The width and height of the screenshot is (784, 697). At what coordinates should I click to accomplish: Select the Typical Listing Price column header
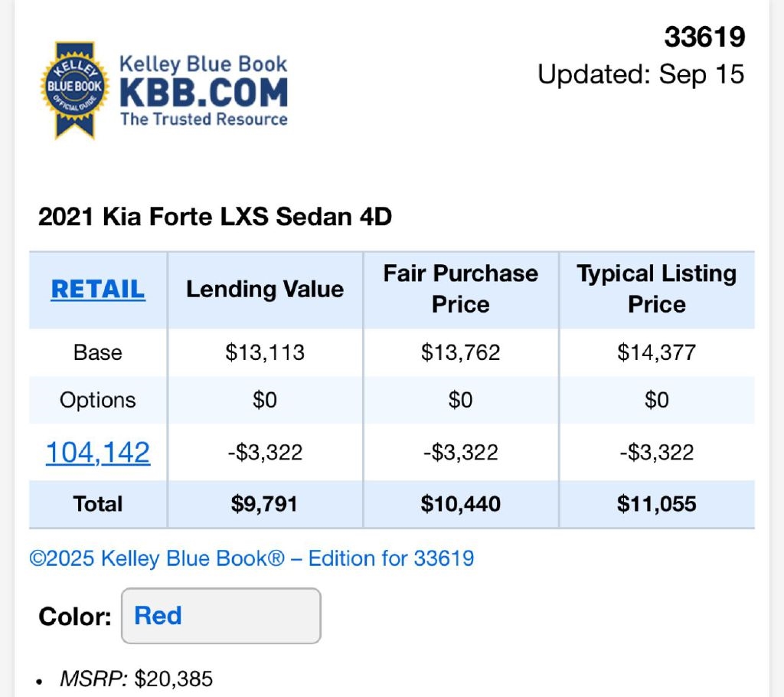pyautogui.click(x=657, y=289)
